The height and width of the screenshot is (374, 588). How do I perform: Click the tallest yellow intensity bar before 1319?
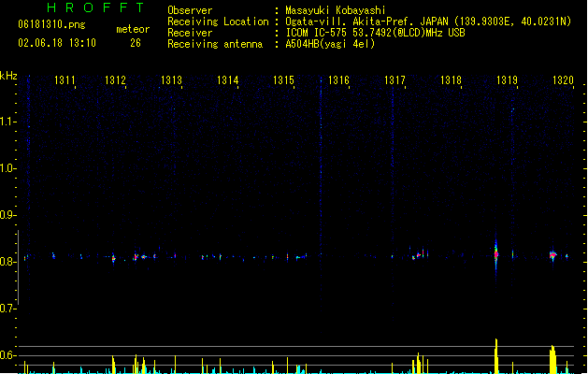pyautogui.click(x=496, y=356)
